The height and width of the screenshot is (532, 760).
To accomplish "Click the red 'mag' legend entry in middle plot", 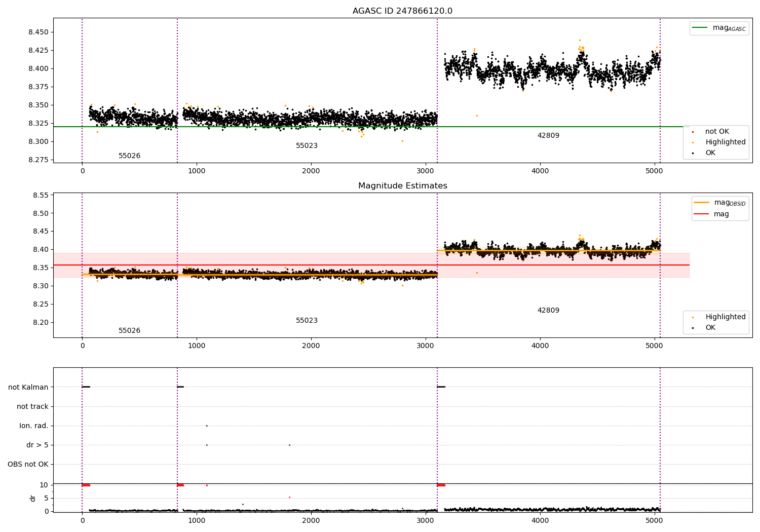I will click(711, 214).
